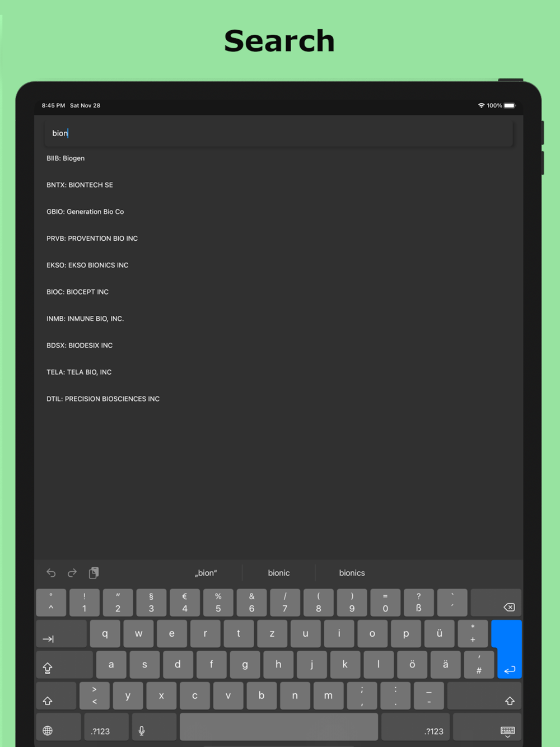Tap the backspace delete key
This screenshot has height=747, width=560.
point(496,603)
